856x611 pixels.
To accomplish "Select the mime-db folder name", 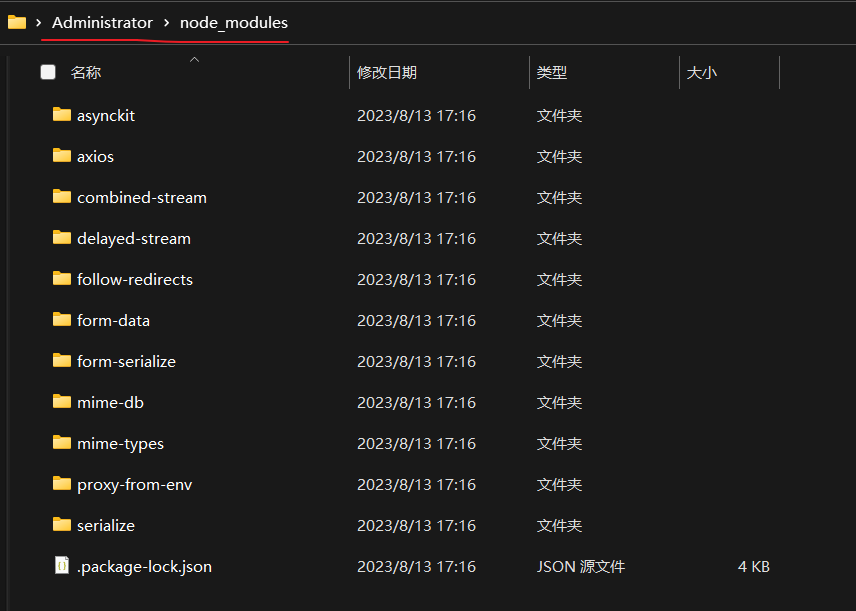I will pos(110,402).
